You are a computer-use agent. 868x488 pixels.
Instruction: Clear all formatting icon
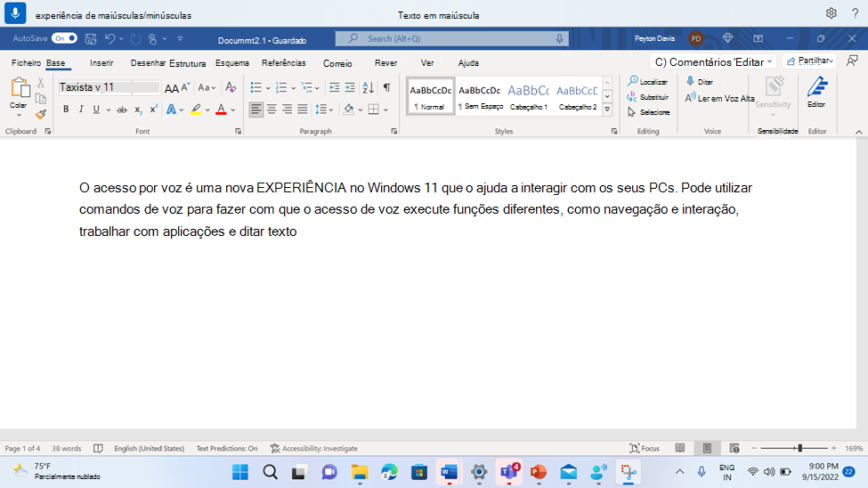pos(231,87)
